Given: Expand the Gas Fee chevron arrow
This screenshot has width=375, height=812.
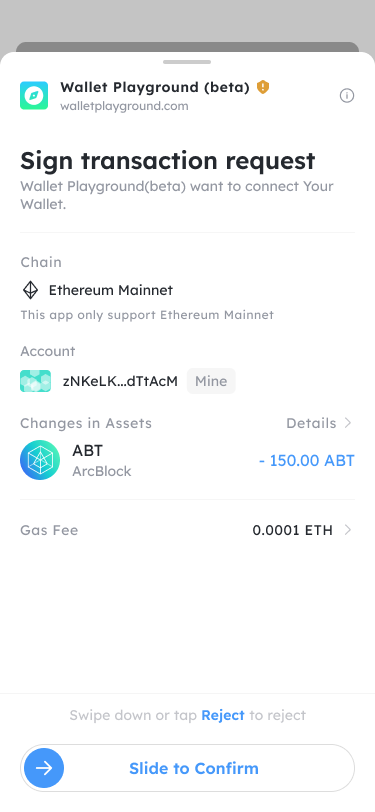Looking at the screenshot, I should (x=348, y=530).
